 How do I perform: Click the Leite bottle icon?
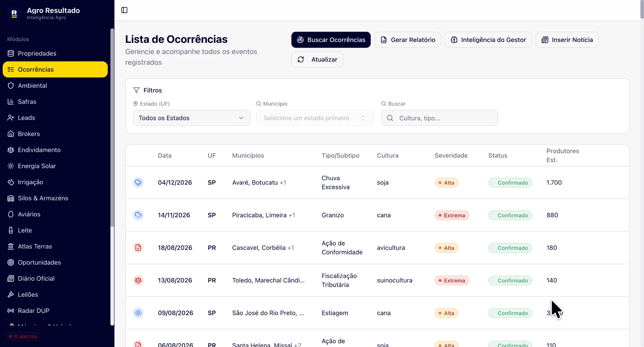(11, 230)
